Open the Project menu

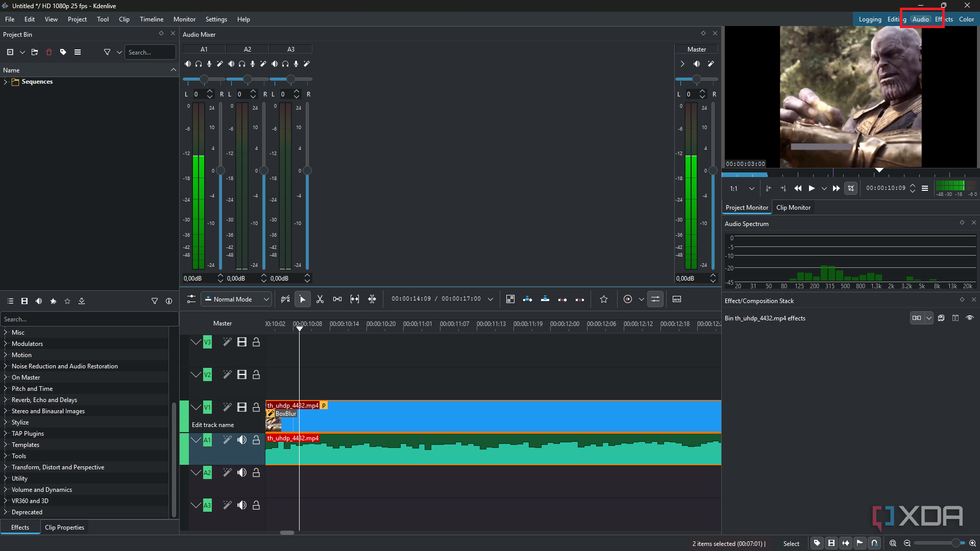point(77,19)
